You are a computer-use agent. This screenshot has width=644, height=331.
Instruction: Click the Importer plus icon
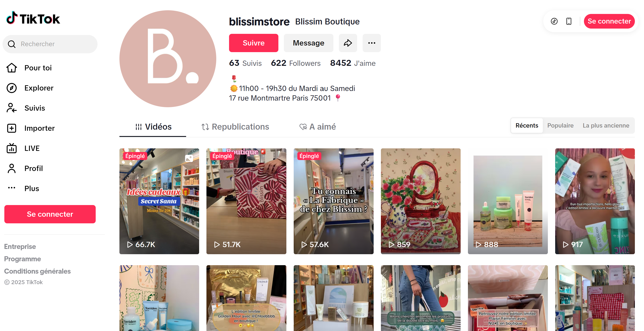point(11,128)
